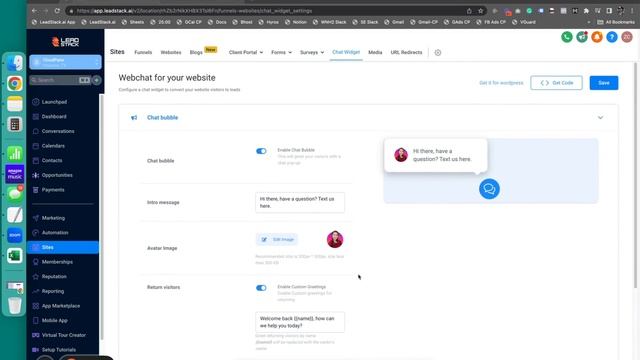Click the share icon in the address bar
Screen dimensions: 640x360
[x=469, y=11]
